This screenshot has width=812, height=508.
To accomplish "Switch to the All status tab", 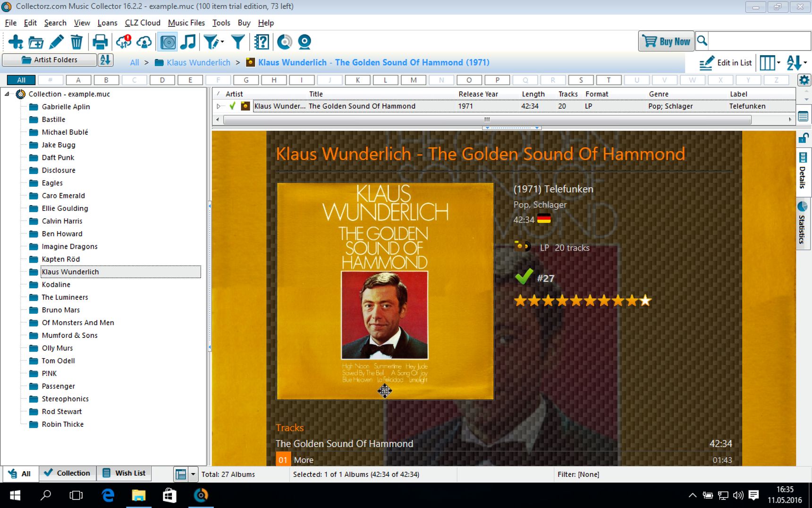I will coord(20,473).
